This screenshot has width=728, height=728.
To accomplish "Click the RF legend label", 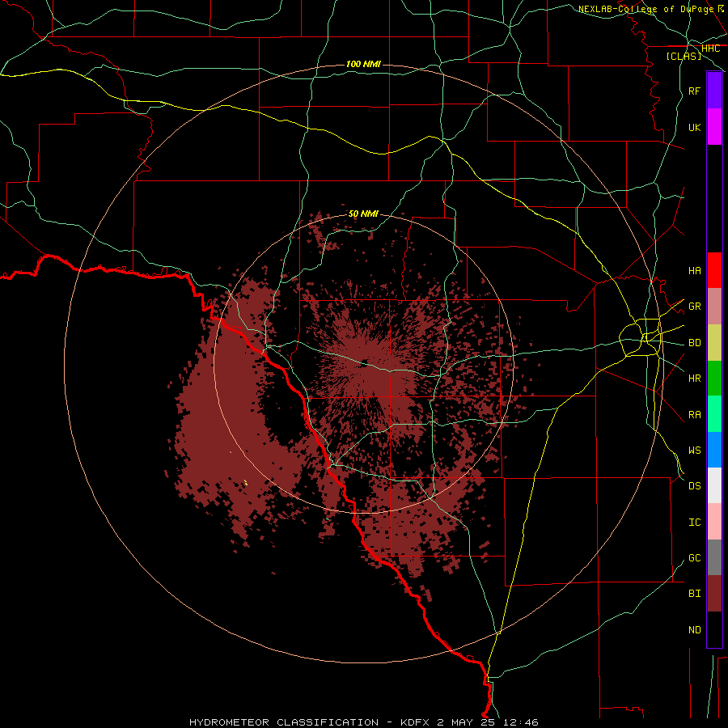I will [694, 91].
